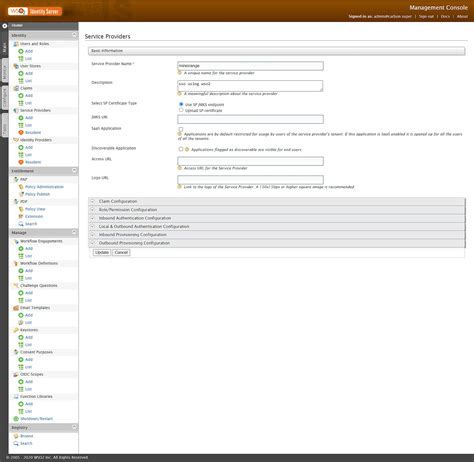474x462 pixels.
Task: Click the Add icon under Users and Roles
Action: click(21, 51)
